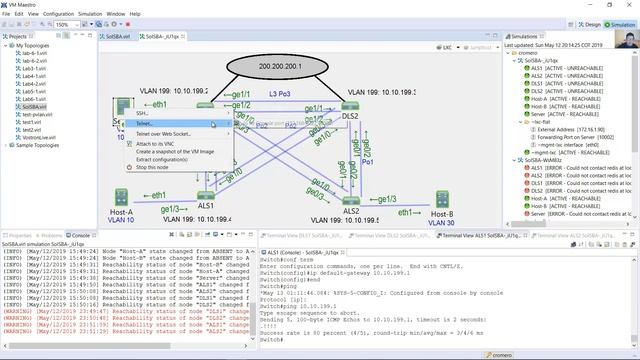Select the Console tab
The width and height of the screenshot is (640, 360).
[x=80, y=236]
